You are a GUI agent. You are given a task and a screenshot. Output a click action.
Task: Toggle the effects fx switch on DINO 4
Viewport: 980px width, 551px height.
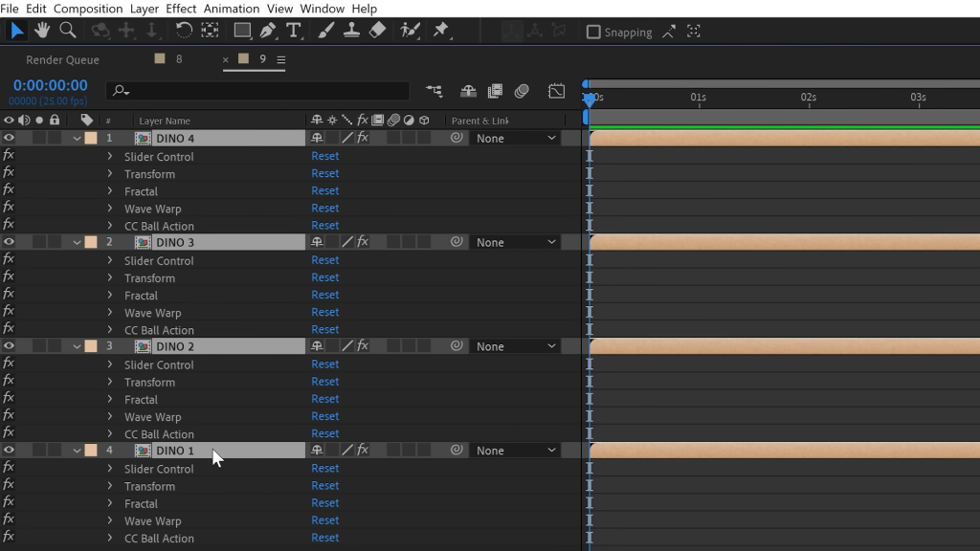click(x=363, y=138)
